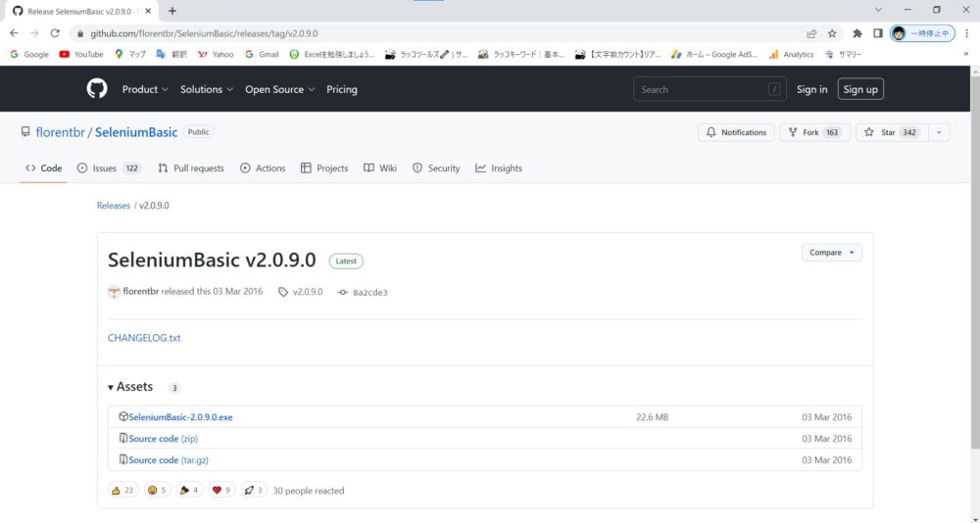This screenshot has height=523, width=980.
Task: Click the paused profile avatar button
Action: (922, 33)
